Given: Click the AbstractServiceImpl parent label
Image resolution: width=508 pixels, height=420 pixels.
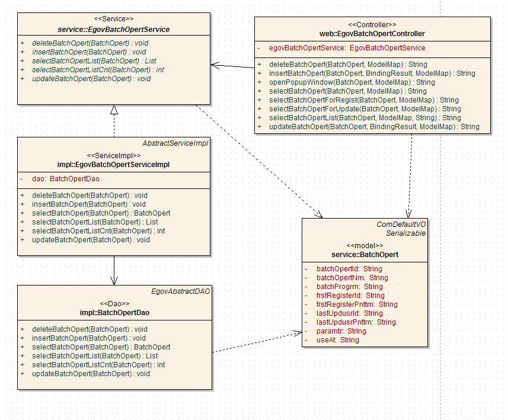Looking at the screenshot, I should click(175, 143).
